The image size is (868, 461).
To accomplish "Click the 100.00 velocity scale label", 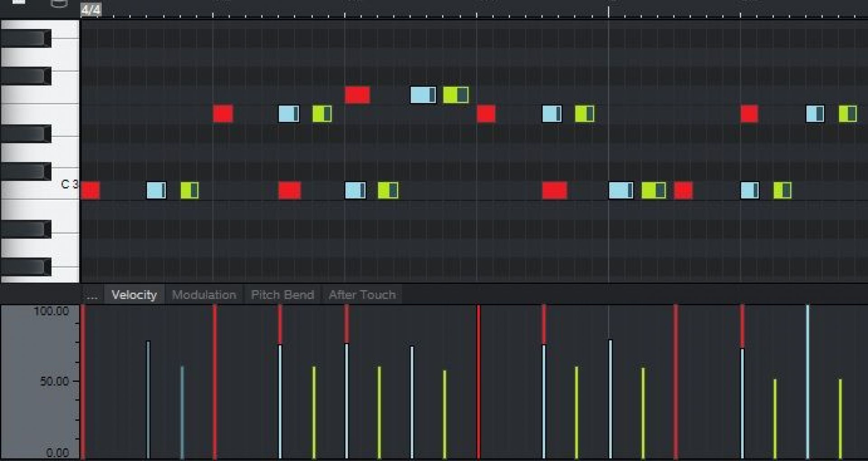I will tap(51, 311).
